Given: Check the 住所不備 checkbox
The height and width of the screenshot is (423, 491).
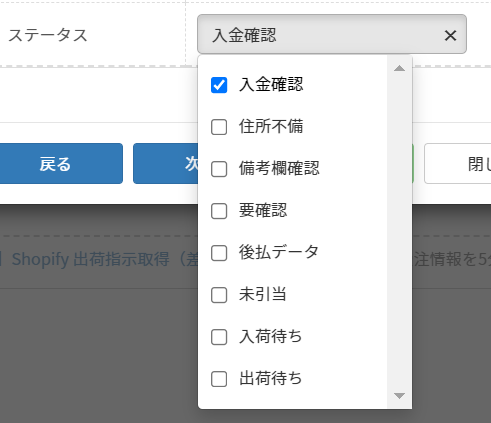Looking at the screenshot, I should (x=219, y=127).
